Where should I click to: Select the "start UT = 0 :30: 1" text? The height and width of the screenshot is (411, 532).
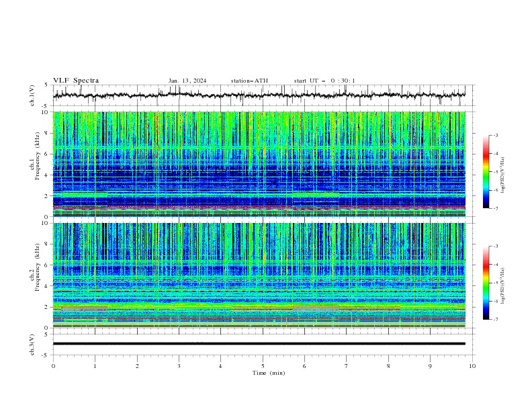coord(324,81)
